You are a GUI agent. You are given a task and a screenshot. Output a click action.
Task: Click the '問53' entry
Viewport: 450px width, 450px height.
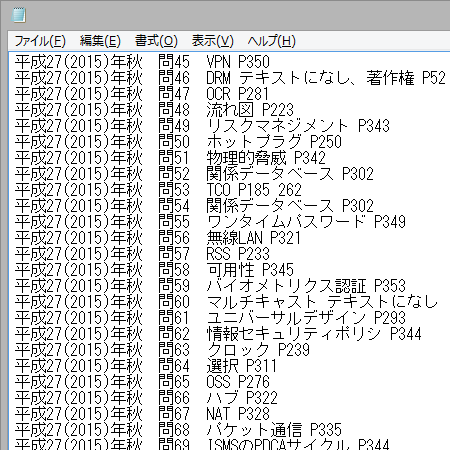(x=174, y=190)
